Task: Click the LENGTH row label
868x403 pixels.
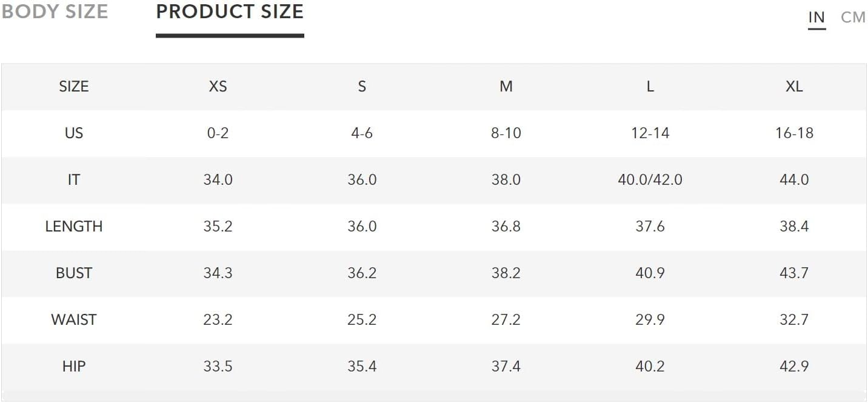Action: click(74, 227)
